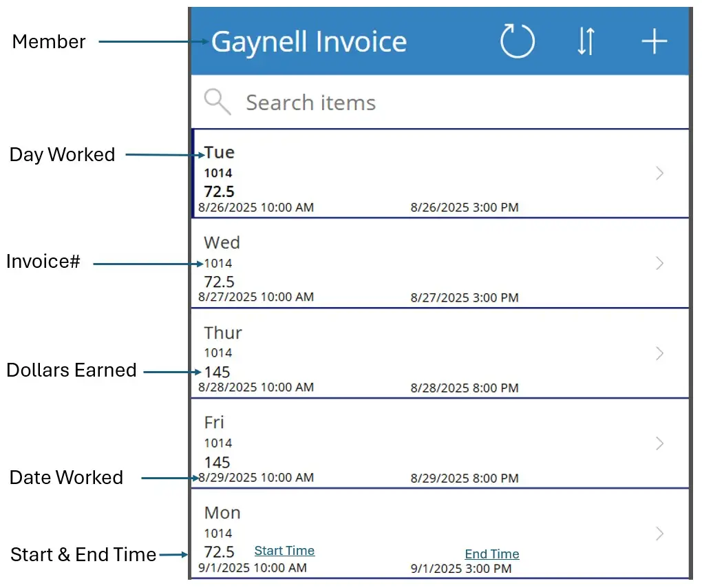Select the Tue day label
The width and height of the screenshot is (702, 588).
(x=219, y=152)
